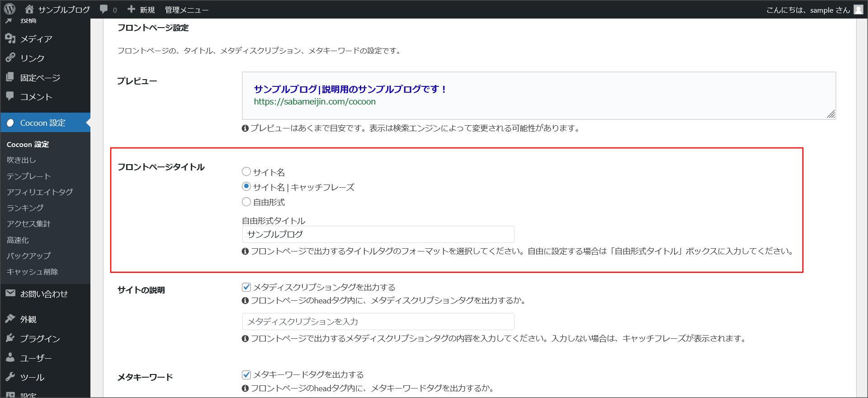Click the メタディスクリプションを入力 field
Image resolution: width=868 pixels, height=398 pixels.
(378, 322)
